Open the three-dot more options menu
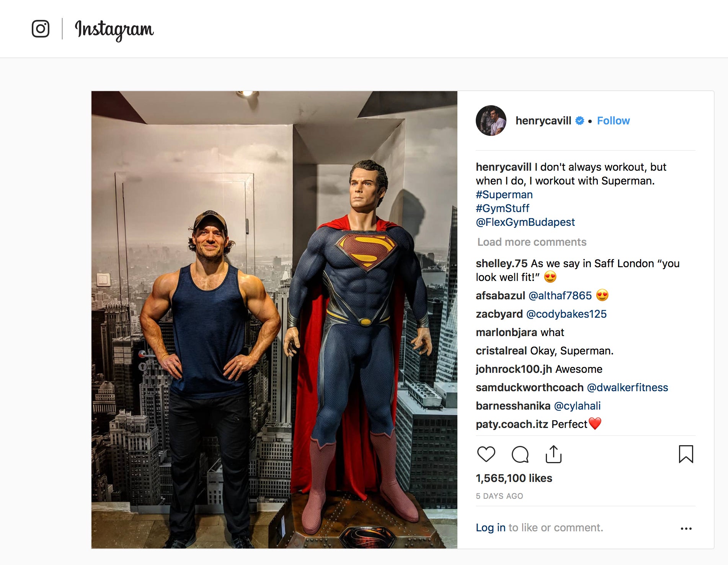728x565 pixels. point(686,529)
